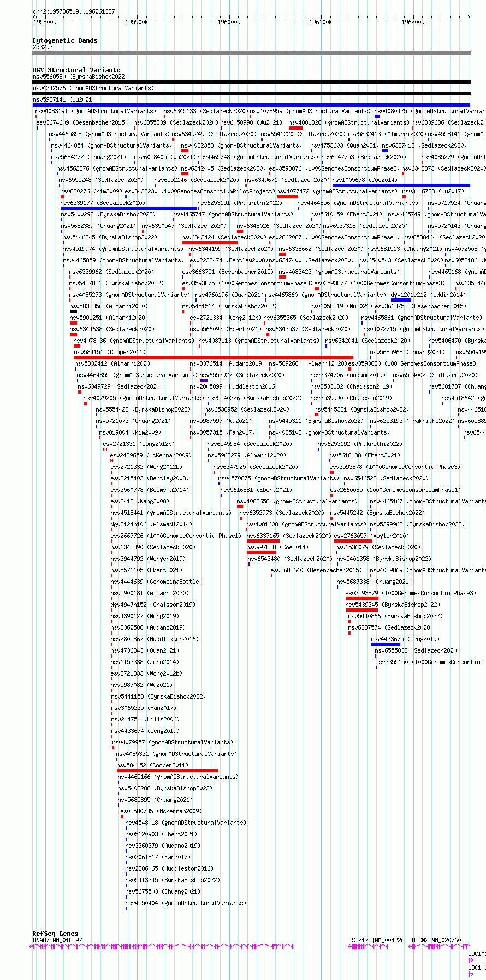Viewport: 486px width, 980px height.
Task: Open esv3418 (Wang2008) variant
Action: (x=140, y=501)
